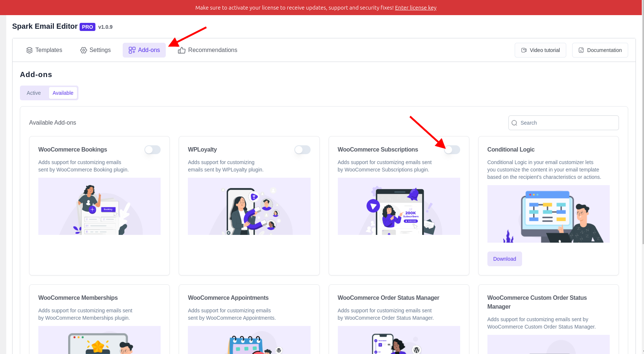Follow the Enter license key link
Screen dimensions: 644x354
click(416, 8)
